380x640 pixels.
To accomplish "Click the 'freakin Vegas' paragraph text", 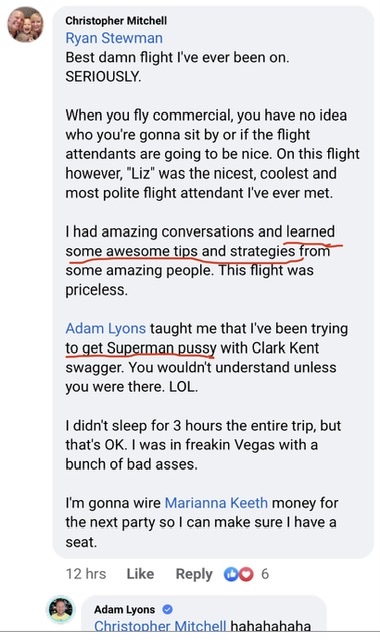I will point(203,445).
